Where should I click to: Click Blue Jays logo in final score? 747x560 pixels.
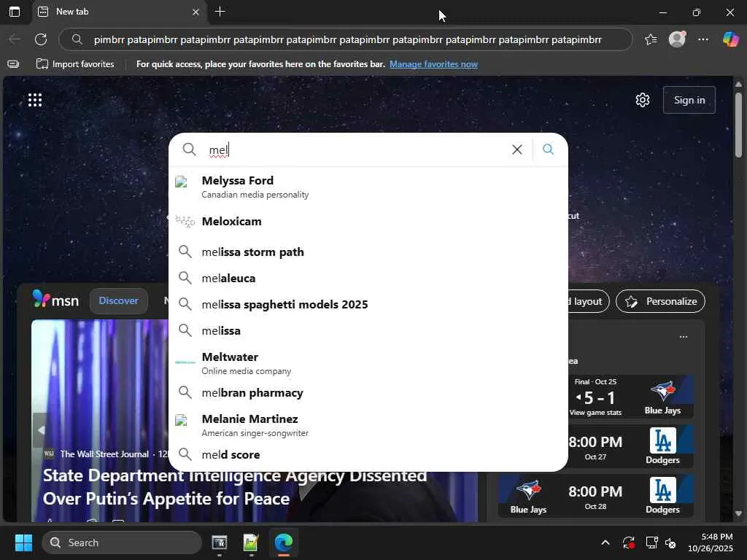coord(662,392)
